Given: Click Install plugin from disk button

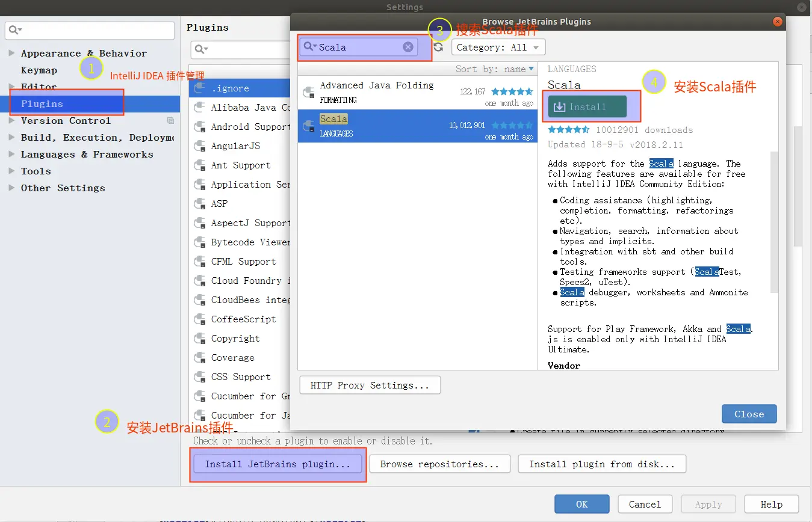Looking at the screenshot, I should pyautogui.click(x=602, y=464).
